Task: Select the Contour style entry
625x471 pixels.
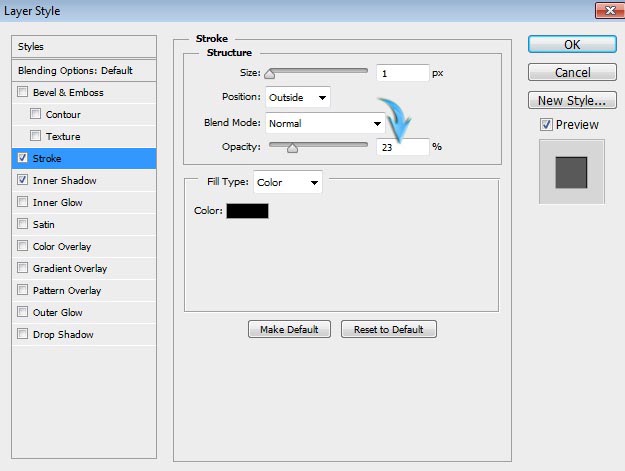Action: [x=84, y=114]
